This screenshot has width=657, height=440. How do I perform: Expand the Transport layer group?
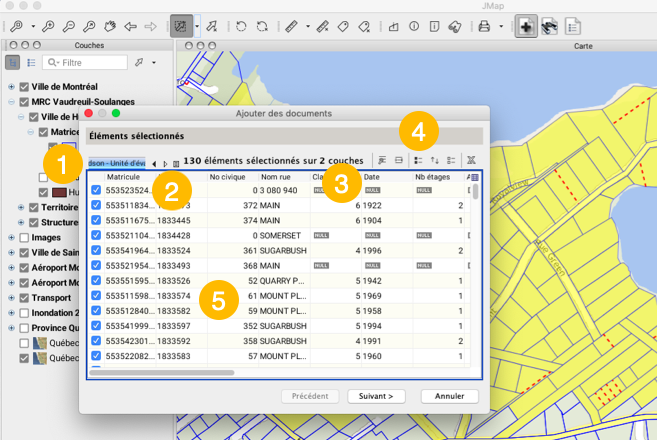(x=11, y=298)
